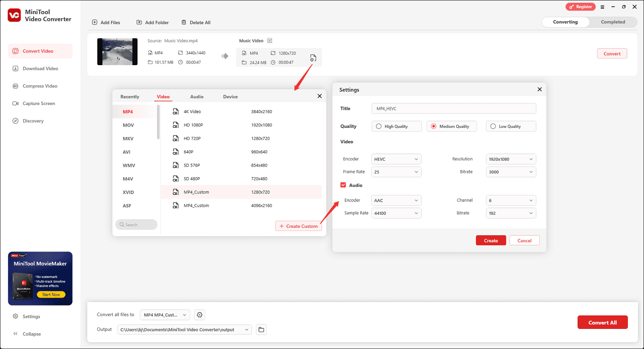
Task: Click the Delete All trash icon
Action: 184,23
